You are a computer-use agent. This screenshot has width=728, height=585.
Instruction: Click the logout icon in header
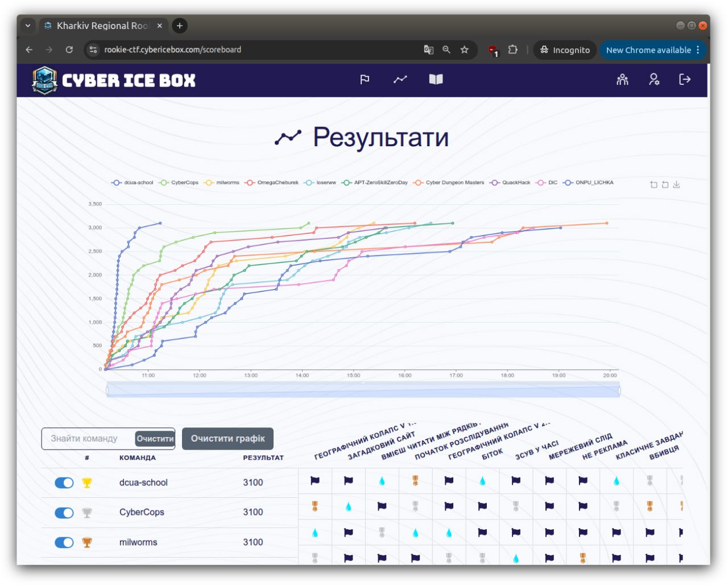click(685, 80)
